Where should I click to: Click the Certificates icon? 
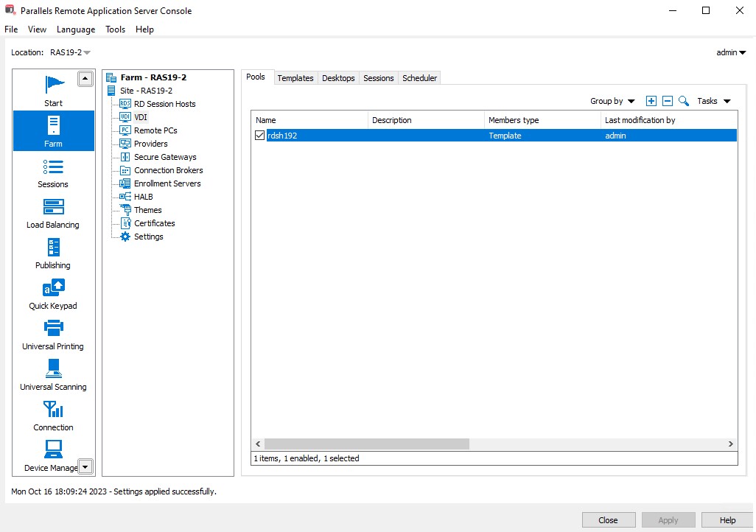[125, 223]
